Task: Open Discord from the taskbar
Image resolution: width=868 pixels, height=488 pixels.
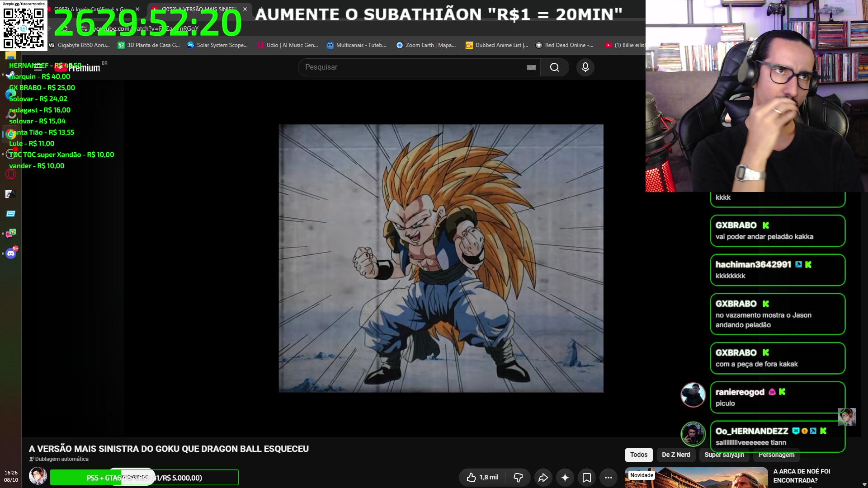Action: click(11, 253)
